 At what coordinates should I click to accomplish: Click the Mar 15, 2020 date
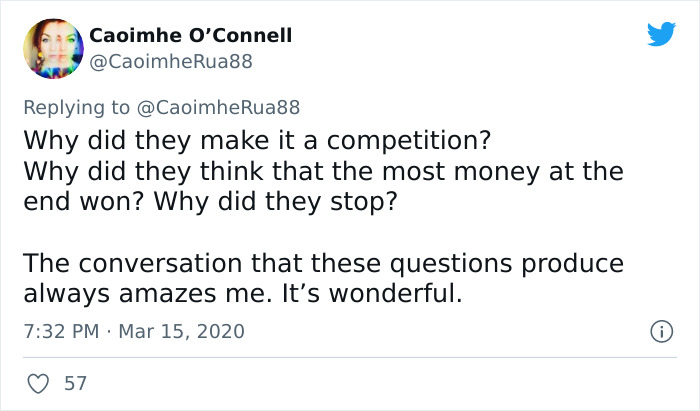(x=180, y=331)
